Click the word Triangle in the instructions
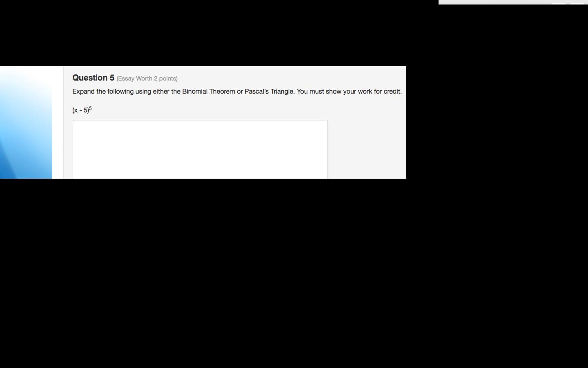Viewport: 588px width, 368px height. (282, 91)
